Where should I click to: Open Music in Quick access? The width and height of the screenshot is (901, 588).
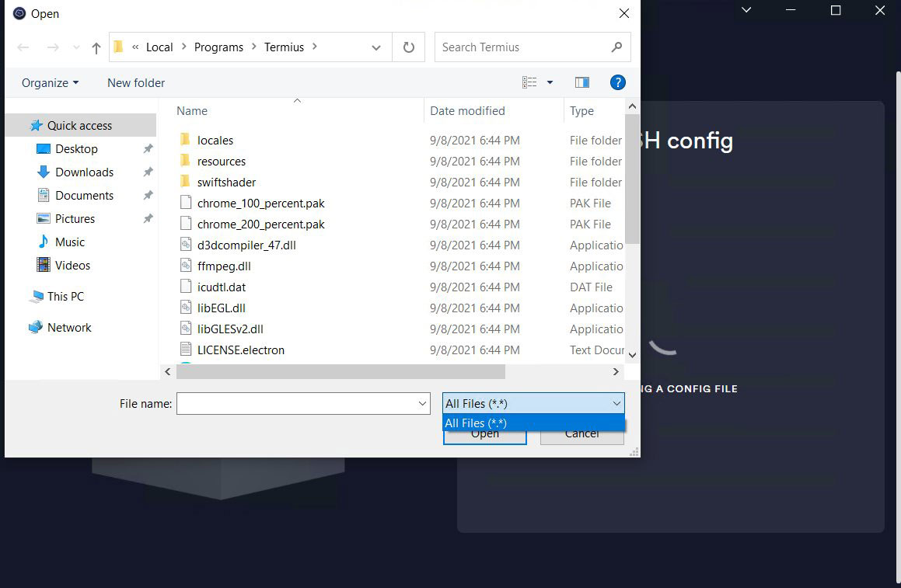pyautogui.click(x=70, y=242)
